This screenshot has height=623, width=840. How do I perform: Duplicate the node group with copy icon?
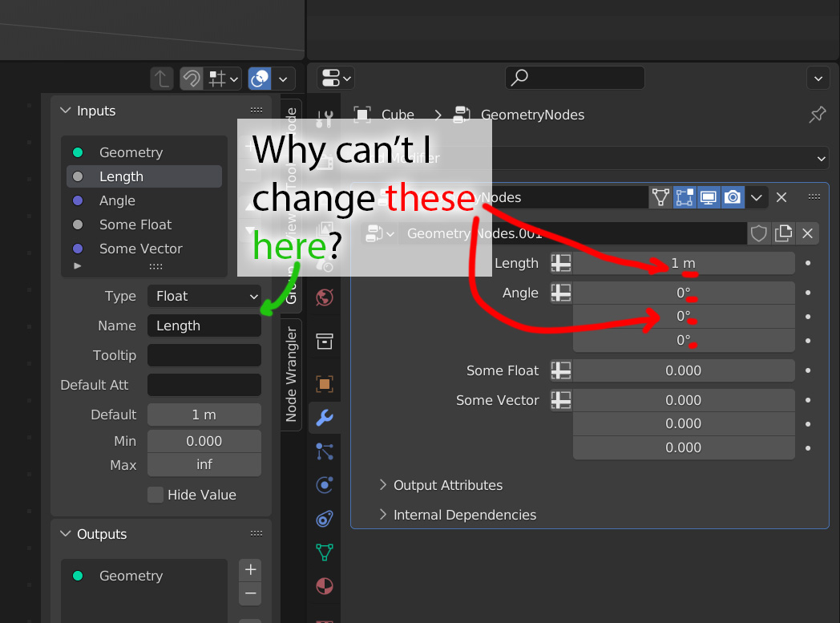pyautogui.click(x=783, y=233)
